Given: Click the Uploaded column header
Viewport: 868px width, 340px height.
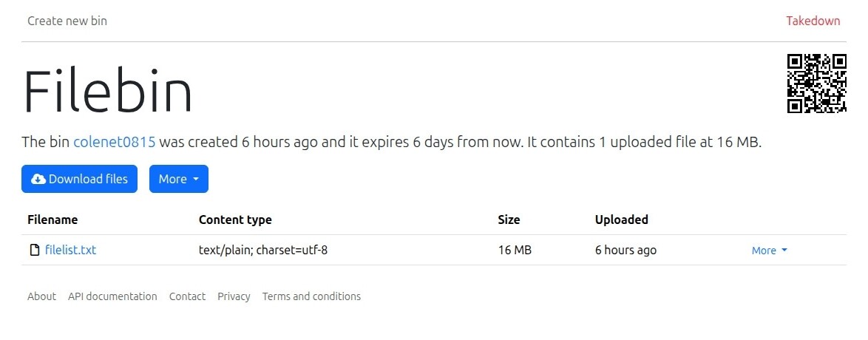Looking at the screenshot, I should click(x=621, y=220).
